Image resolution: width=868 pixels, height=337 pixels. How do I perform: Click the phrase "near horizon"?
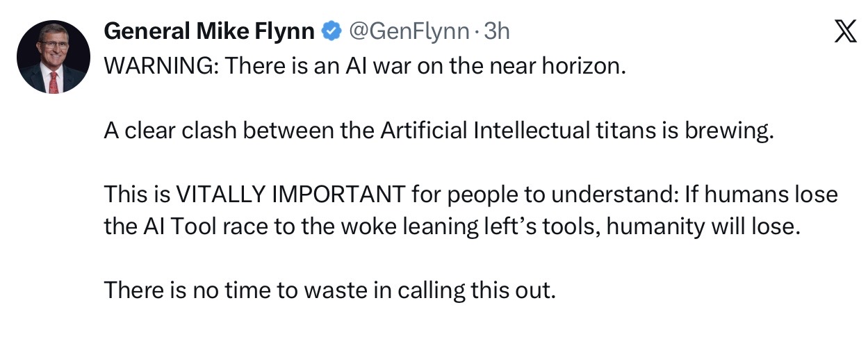click(x=575, y=67)
